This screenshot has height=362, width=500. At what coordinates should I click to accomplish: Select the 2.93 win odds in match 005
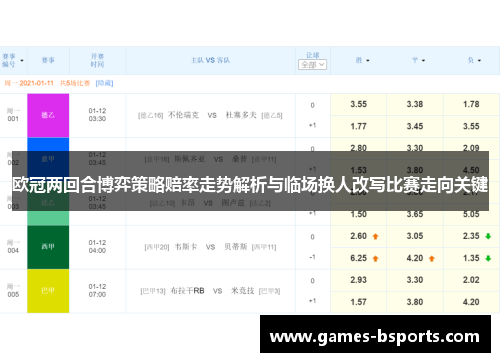click(358, 280)
